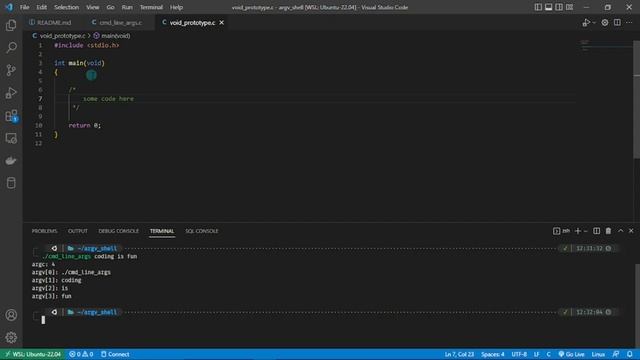Click the Run C file play icon
640x360 pixels.
(x=586, y=23)
